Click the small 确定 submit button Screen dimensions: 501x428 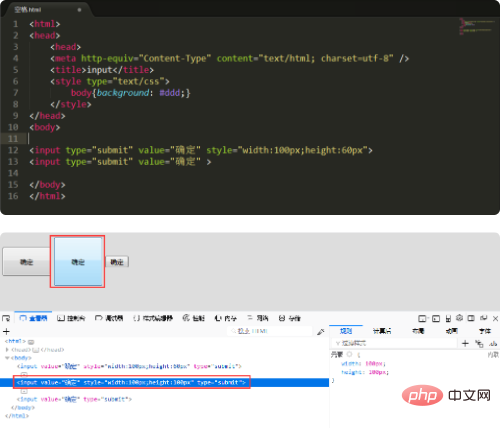point(117,262)
